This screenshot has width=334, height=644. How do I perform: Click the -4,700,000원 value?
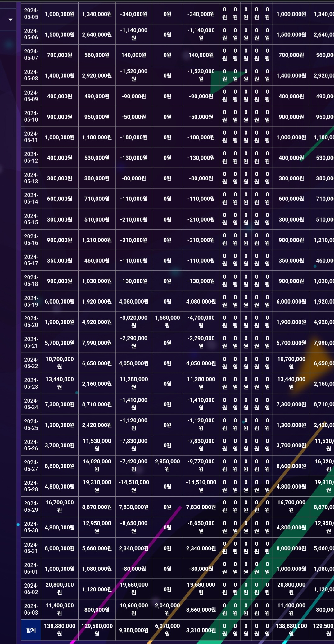point(201,322)
